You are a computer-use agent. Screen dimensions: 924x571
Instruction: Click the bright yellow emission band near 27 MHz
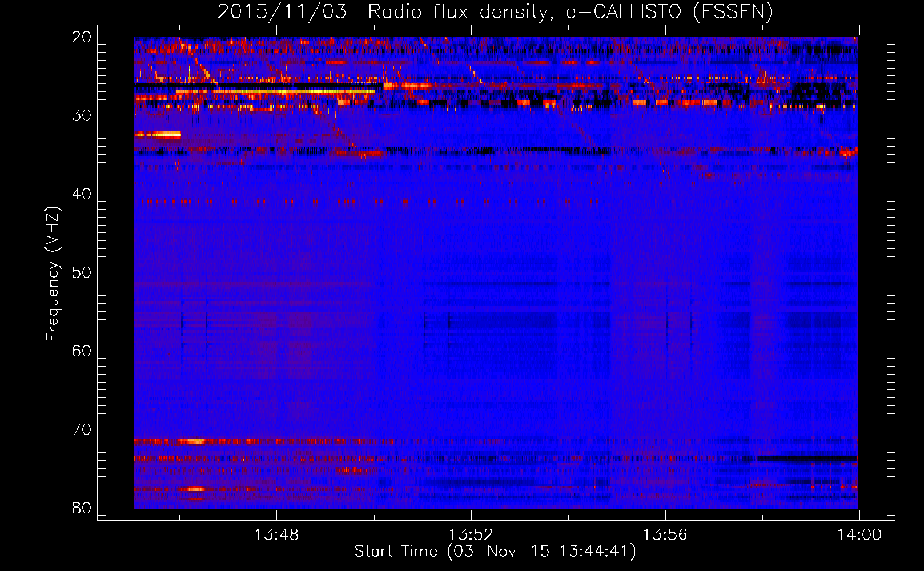[275, 91]
